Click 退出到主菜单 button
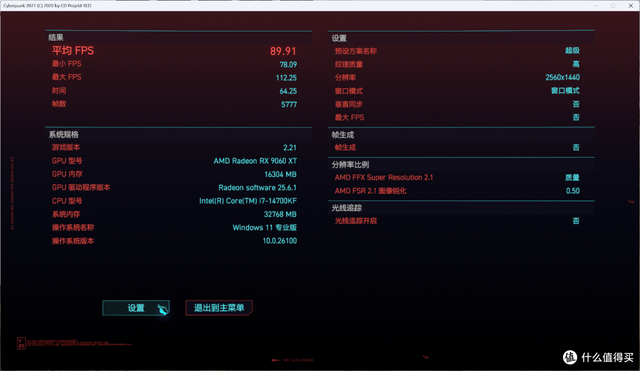 click(x=219, y=308)
